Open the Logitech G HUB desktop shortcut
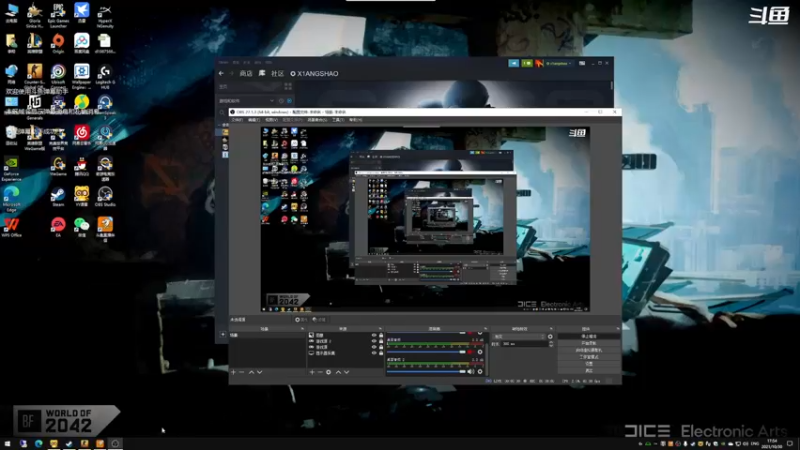Viewport: 800px width, 450px height. point(105,74)
